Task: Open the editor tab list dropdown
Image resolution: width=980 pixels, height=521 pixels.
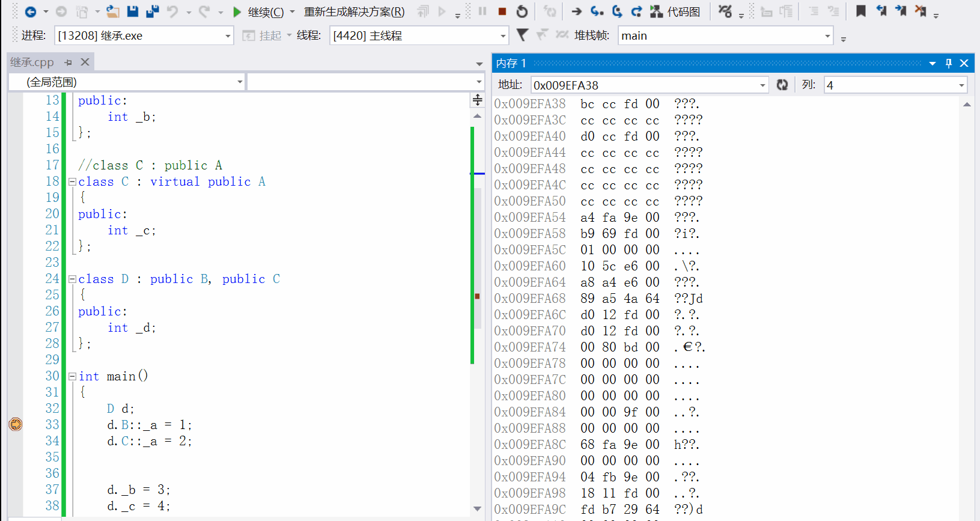Action: (479, 64)
